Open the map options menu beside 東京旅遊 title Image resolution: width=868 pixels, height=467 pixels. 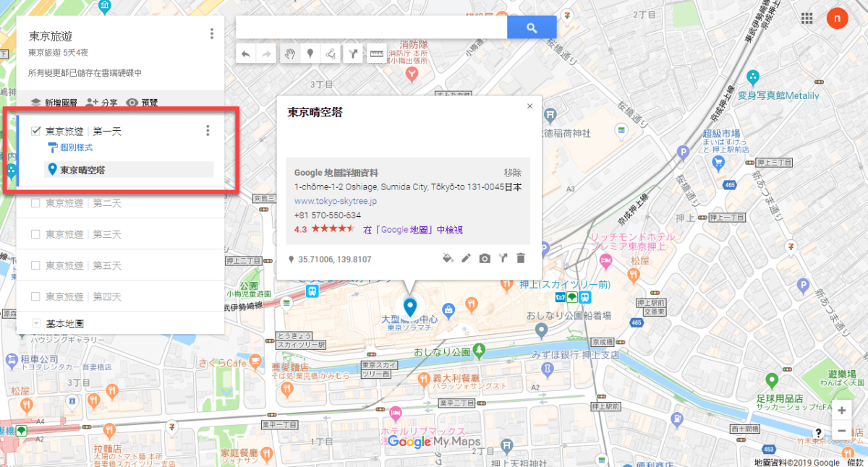pos(211,33)
